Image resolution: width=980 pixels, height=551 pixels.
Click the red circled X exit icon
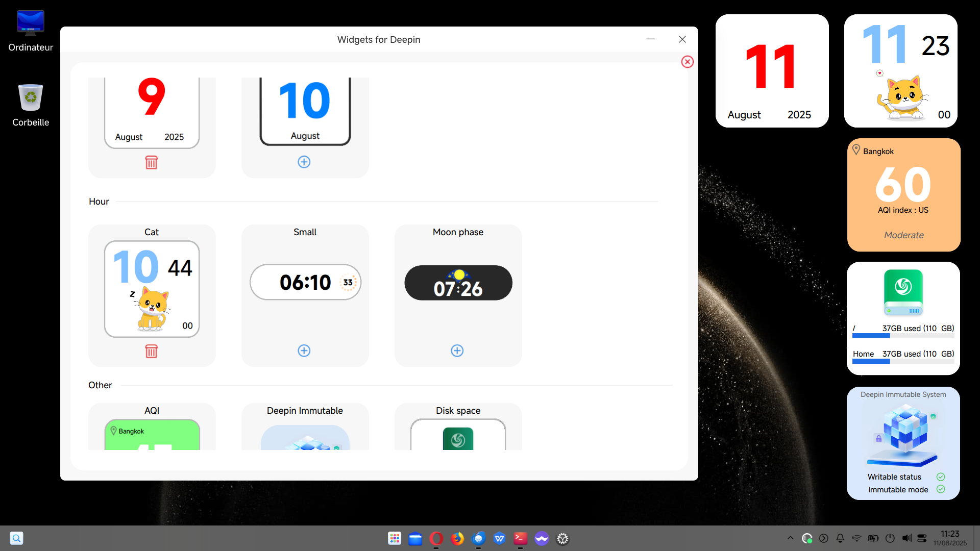tap(688, 62)
